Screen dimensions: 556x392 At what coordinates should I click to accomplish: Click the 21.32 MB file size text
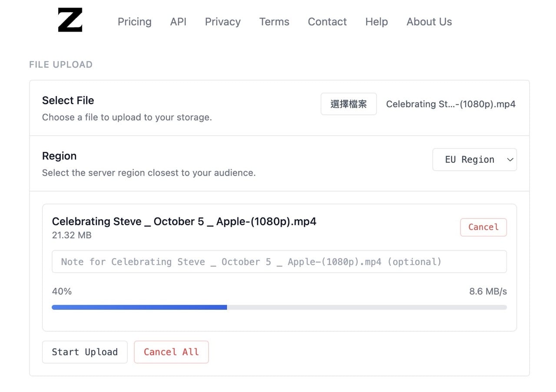[x=72, y=235]
